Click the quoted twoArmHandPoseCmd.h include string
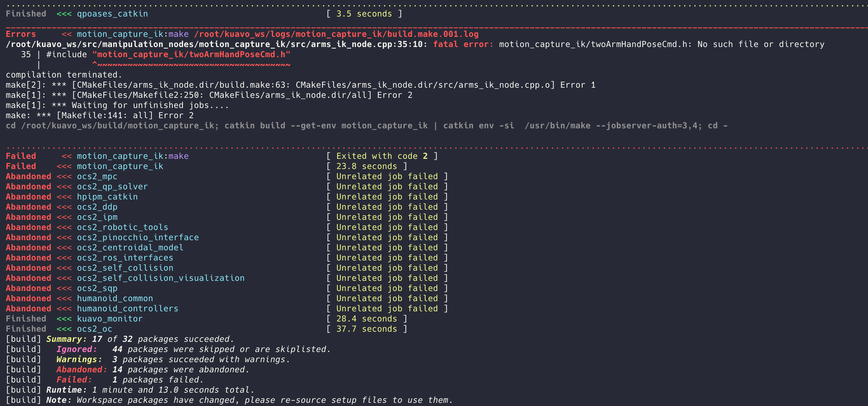Viewport: 868px width, 406px height. (x=191, y=55)
